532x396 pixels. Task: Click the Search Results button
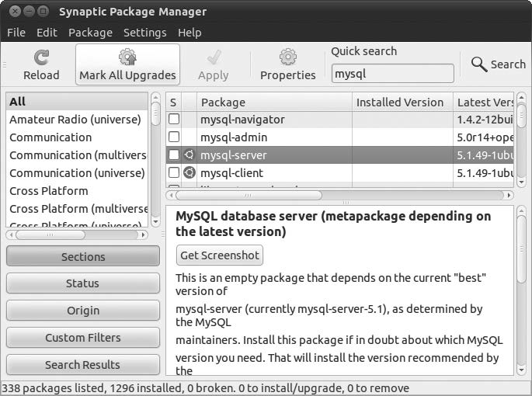coord(83,365)
